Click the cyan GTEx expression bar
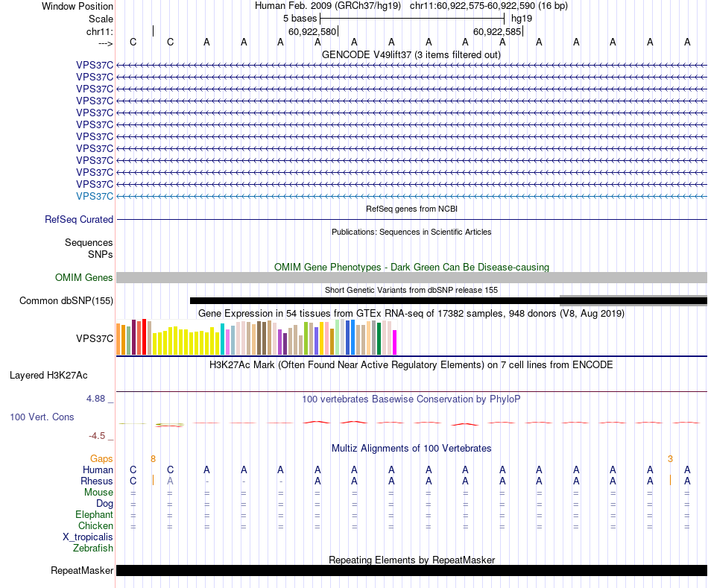 [x=223, y=339]
